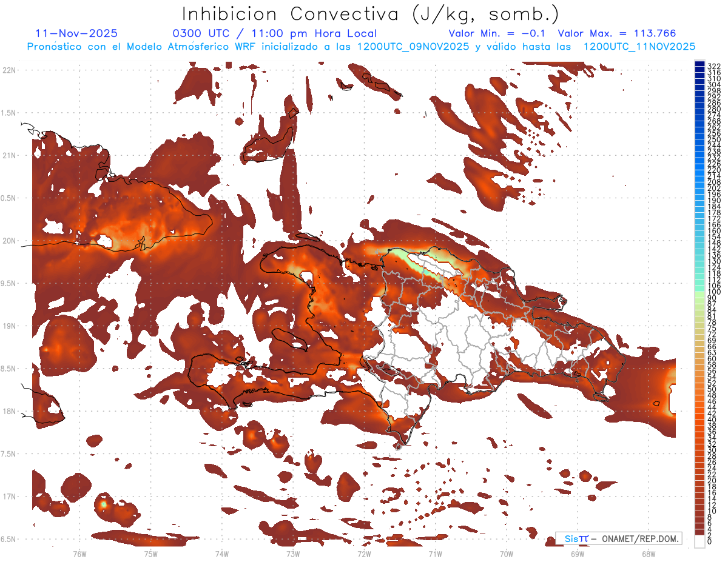Screen dimensions: 728x562
Task: Click the '202' value on the color scale
Action: pyautogui.click(x=714, y=188)
